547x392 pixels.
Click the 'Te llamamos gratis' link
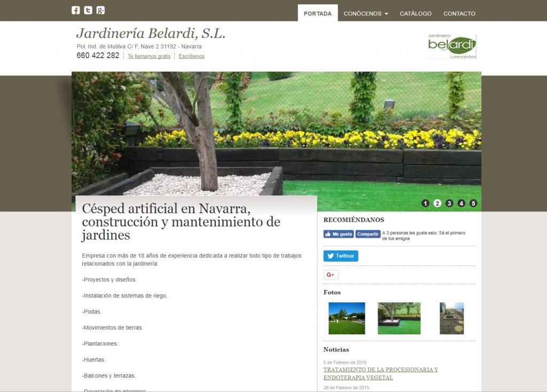pyautogui.click(x=149, y=56)
